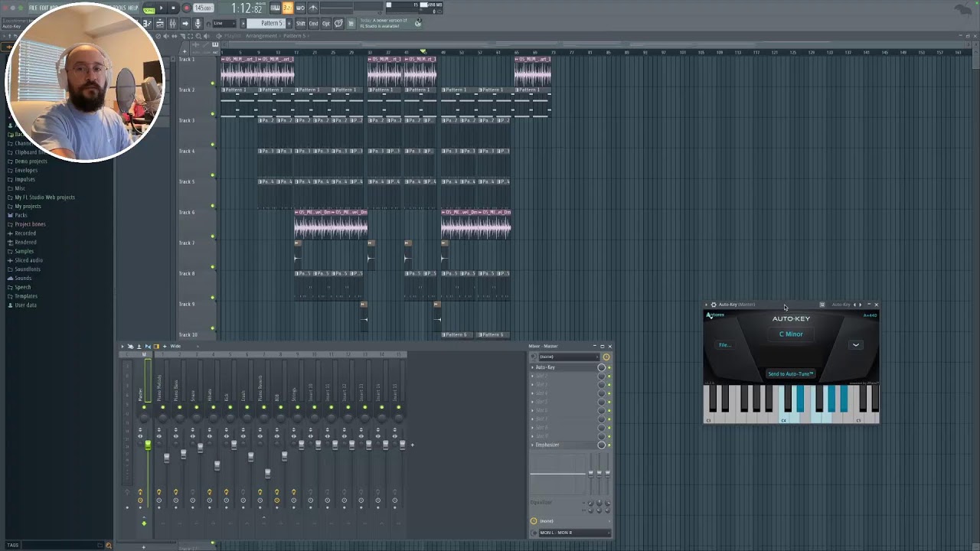Click the orange view icon in mixer toolbar
Viewport: 980px width, 551px height.
click(156, 347)
